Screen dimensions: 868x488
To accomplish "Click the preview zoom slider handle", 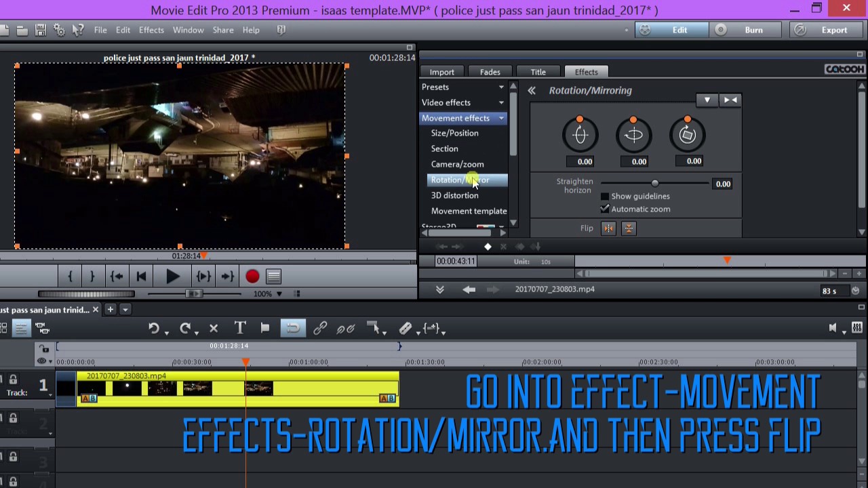I will [x=193, y=293].
